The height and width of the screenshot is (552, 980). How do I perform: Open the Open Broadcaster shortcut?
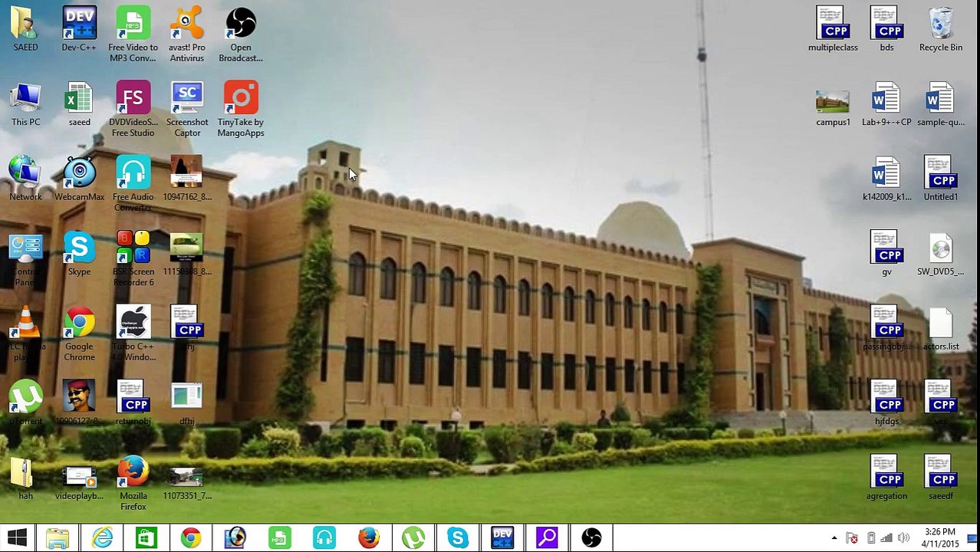(x=241, y=34)
